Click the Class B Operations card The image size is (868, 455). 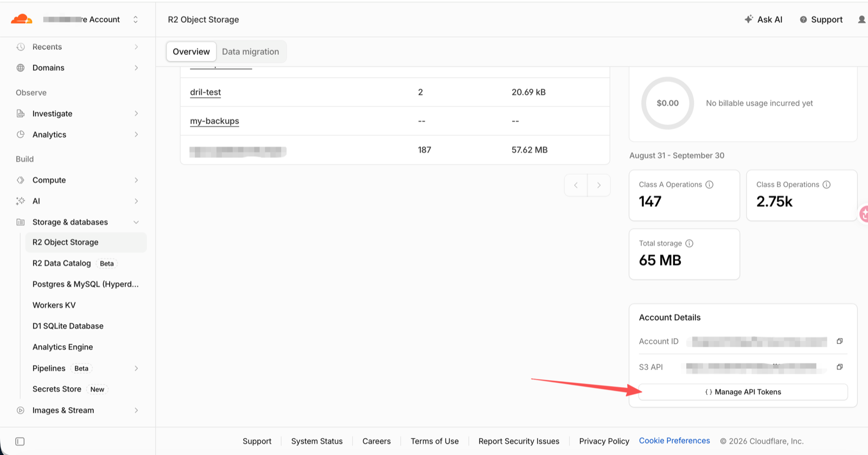coord(801,195)
